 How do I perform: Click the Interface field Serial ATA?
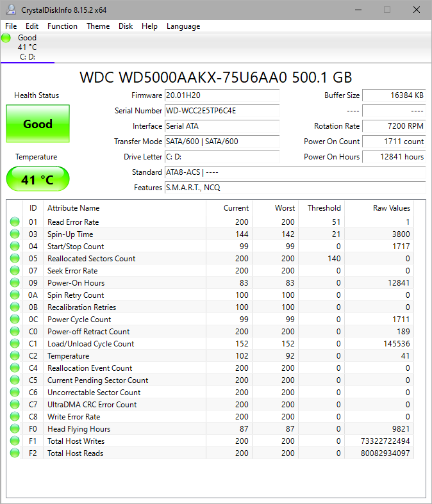(222, 126)
